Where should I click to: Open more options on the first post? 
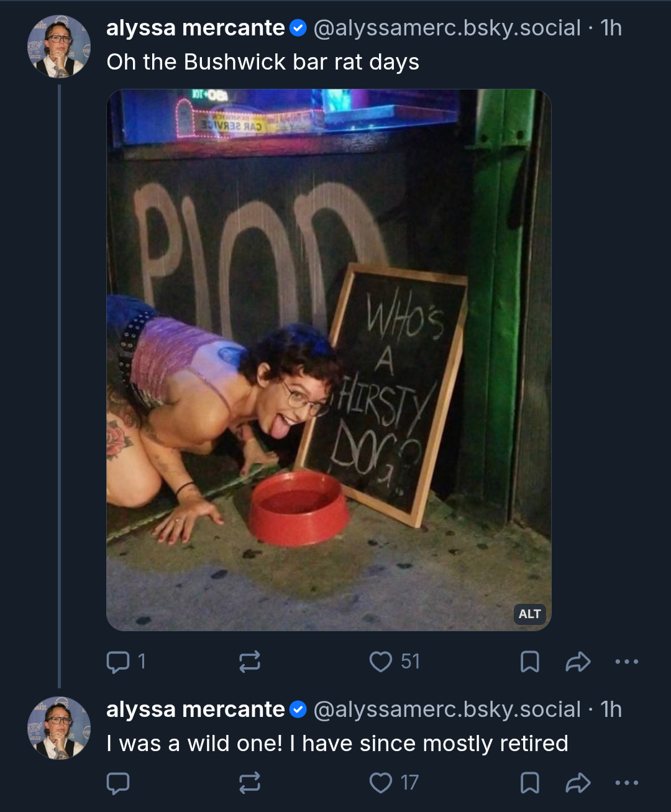tap(626, 662)
